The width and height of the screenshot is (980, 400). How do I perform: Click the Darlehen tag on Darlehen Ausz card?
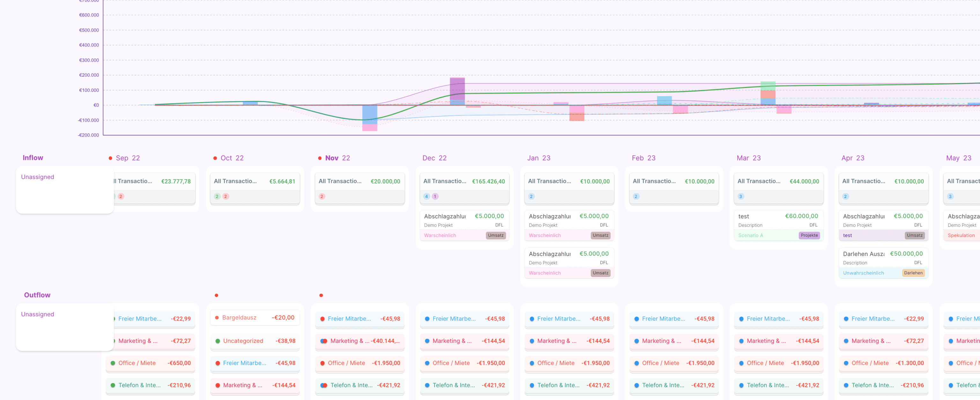click(x=913, y=273)
